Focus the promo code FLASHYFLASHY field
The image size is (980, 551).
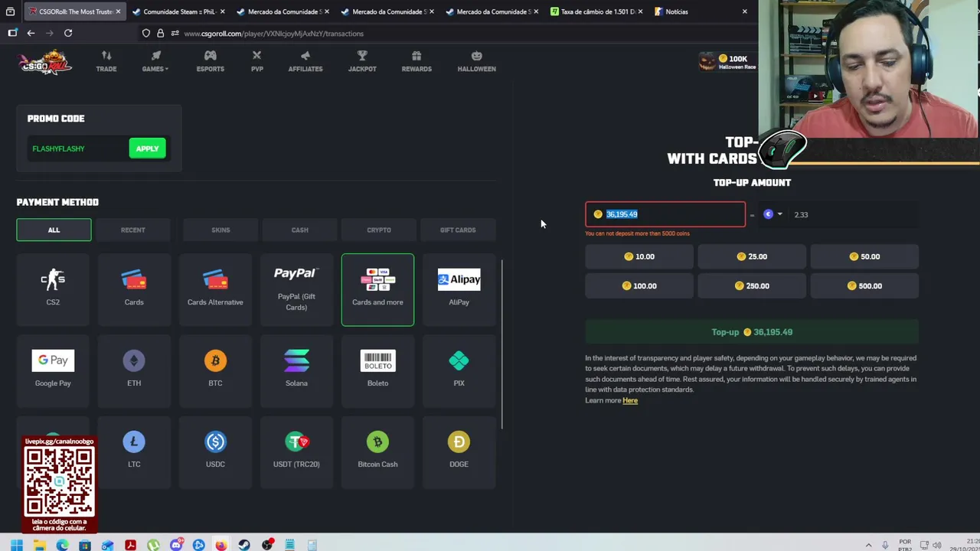77,148
